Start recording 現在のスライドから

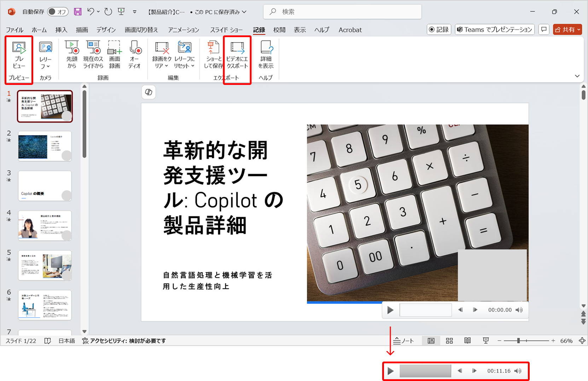[93, 55]
